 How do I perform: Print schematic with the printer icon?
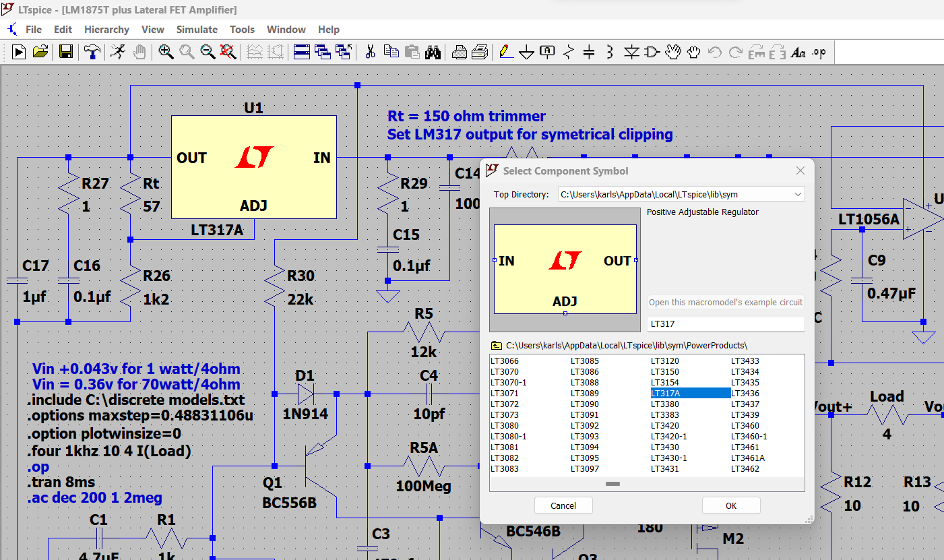[480, 51]
